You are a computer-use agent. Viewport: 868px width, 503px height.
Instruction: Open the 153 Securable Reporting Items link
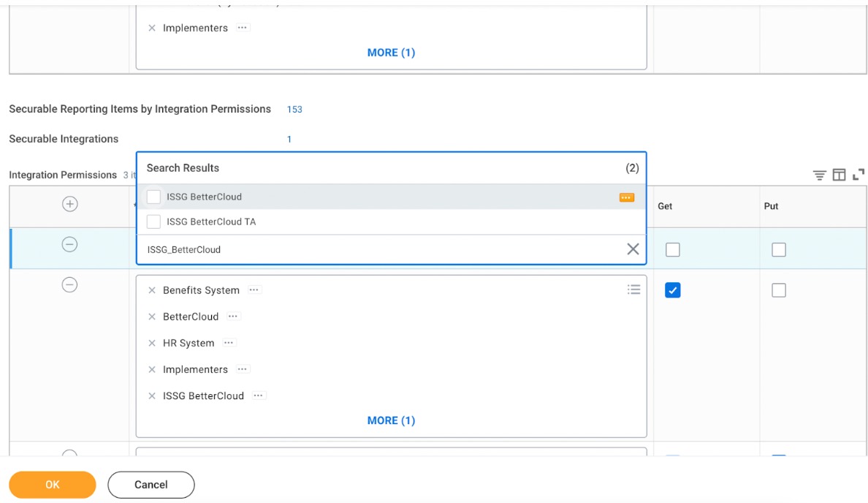[x=294, y=108]
